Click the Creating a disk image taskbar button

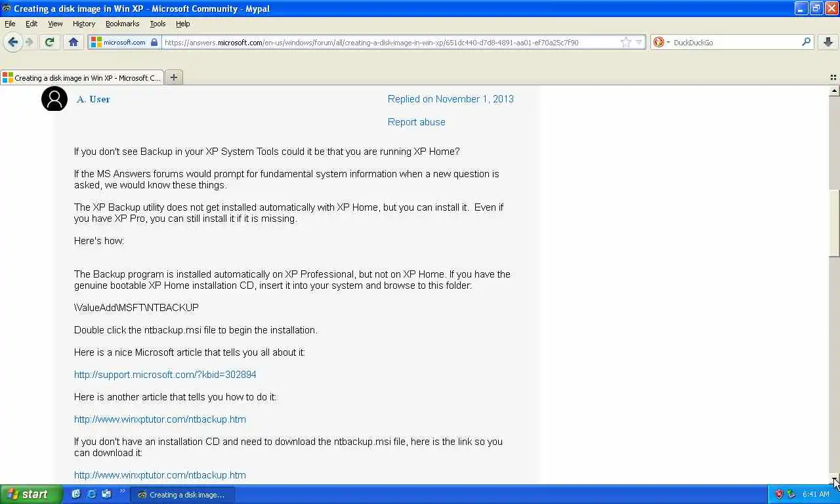(182, 495)
